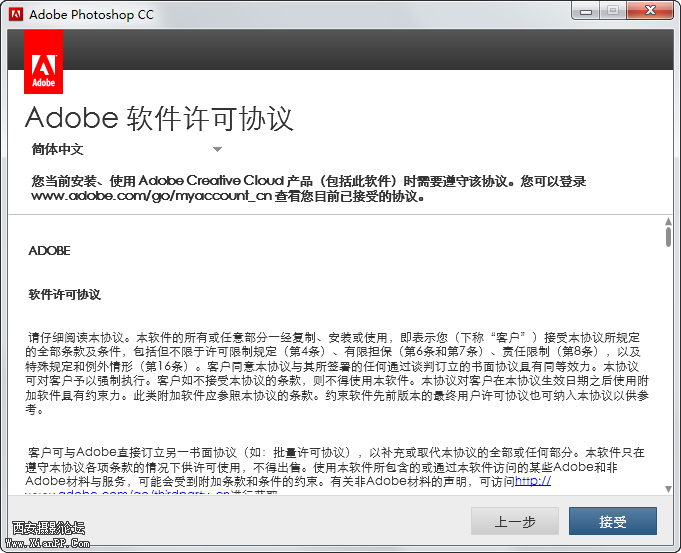Screen dimensions: 681x553
Task: Click the empty scrollbar track below the thumb
Action: (667, 380)
